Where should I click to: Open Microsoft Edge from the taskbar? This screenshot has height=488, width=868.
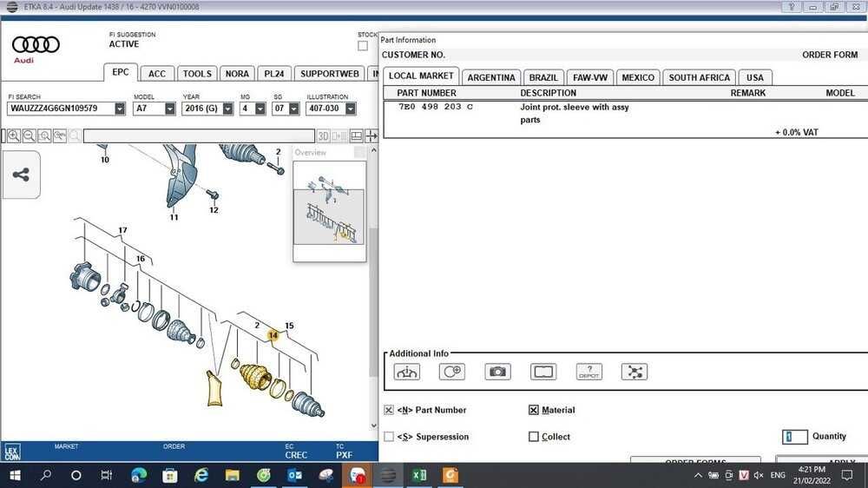point(140,475)
